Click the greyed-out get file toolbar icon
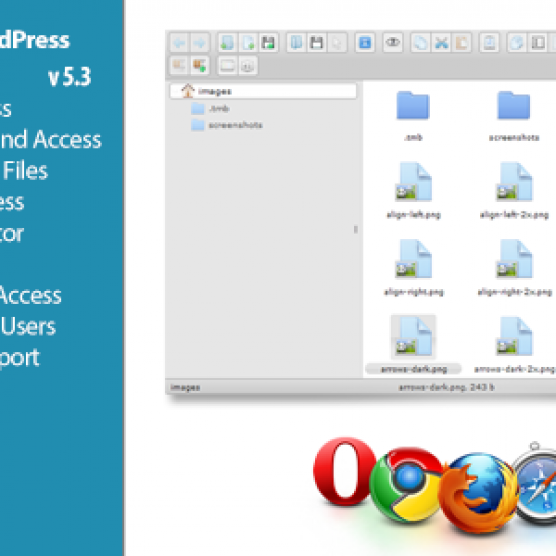This screenshot has height=556, width=556. (x=337, y=43)
